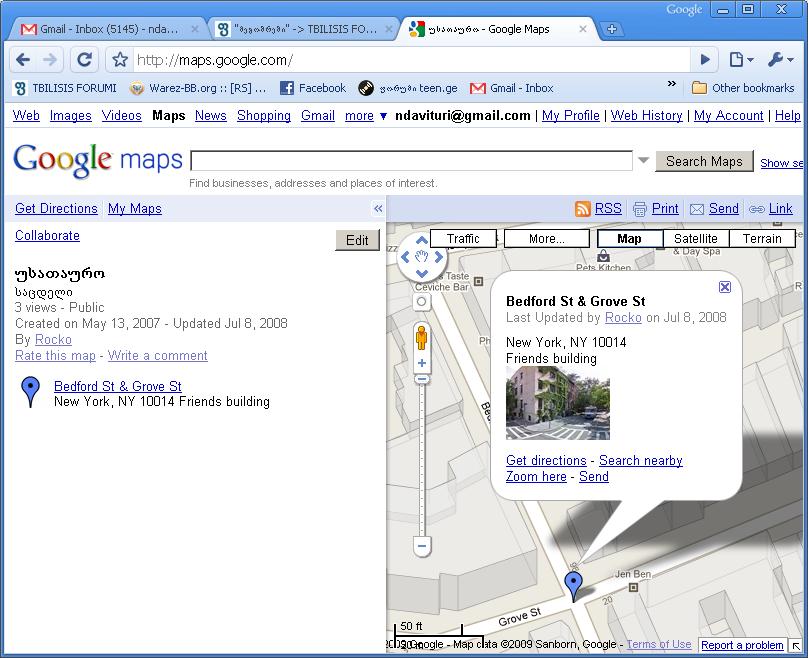808x658 pixels.
Task: Switch to Terrain view
Action: [762, 239]
